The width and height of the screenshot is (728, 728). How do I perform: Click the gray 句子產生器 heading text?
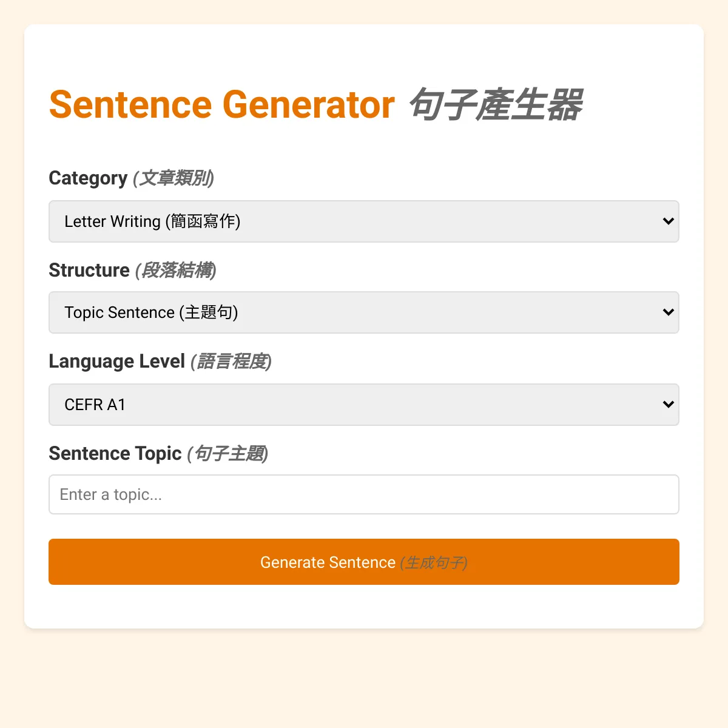click(496, 104)
